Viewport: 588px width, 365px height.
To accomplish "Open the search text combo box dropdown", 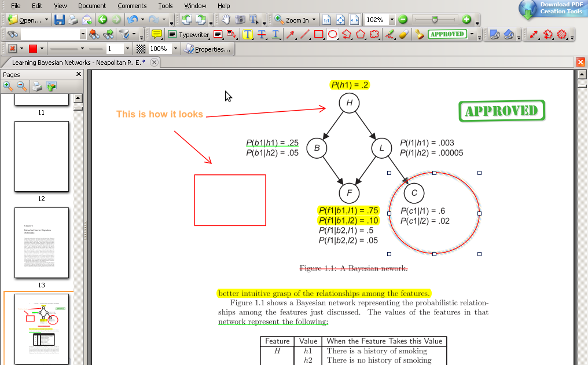I will tap(83, 35).
